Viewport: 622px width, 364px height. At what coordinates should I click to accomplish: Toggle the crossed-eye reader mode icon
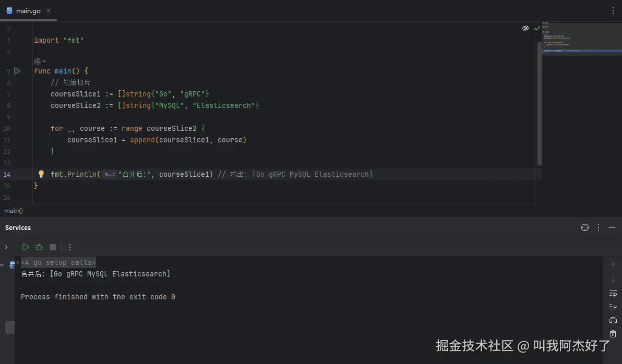pos(525,28)
